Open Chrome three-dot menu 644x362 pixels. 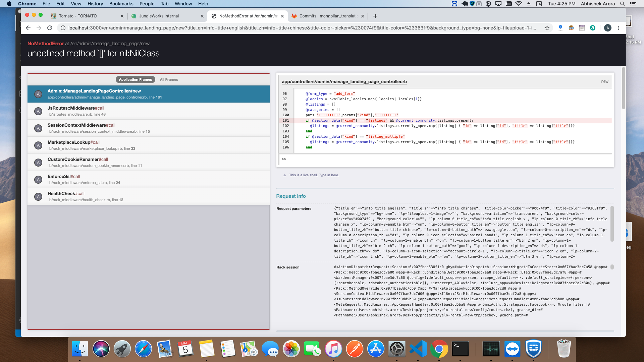point(619,28)
